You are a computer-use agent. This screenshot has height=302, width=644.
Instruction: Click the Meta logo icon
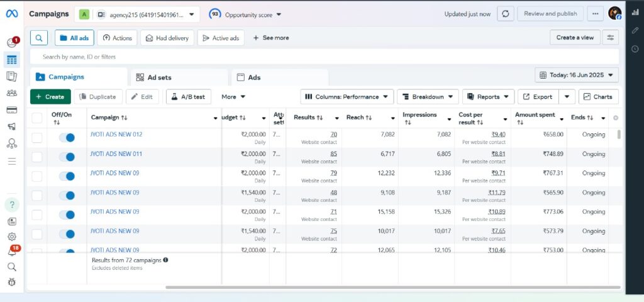click(x=11, y=14)
